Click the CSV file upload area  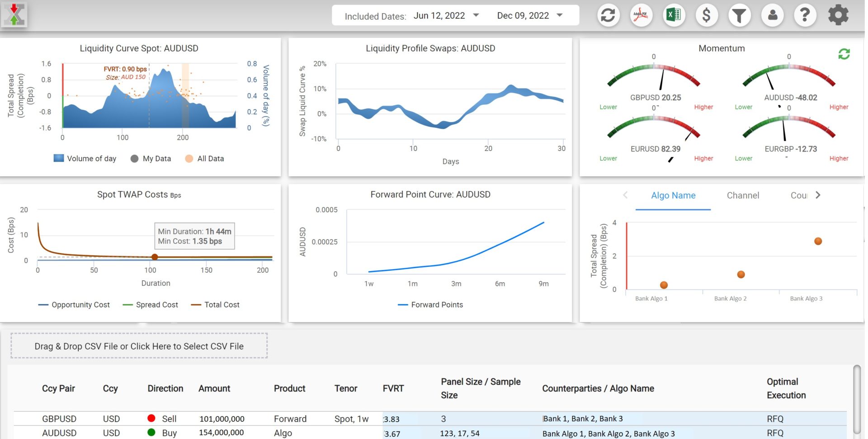pos(139,346)
